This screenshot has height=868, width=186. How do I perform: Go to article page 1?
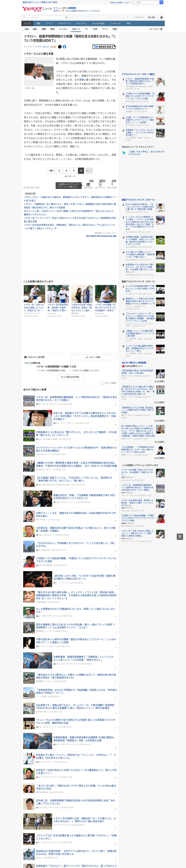pyautogui.click(x=59, y=171)
